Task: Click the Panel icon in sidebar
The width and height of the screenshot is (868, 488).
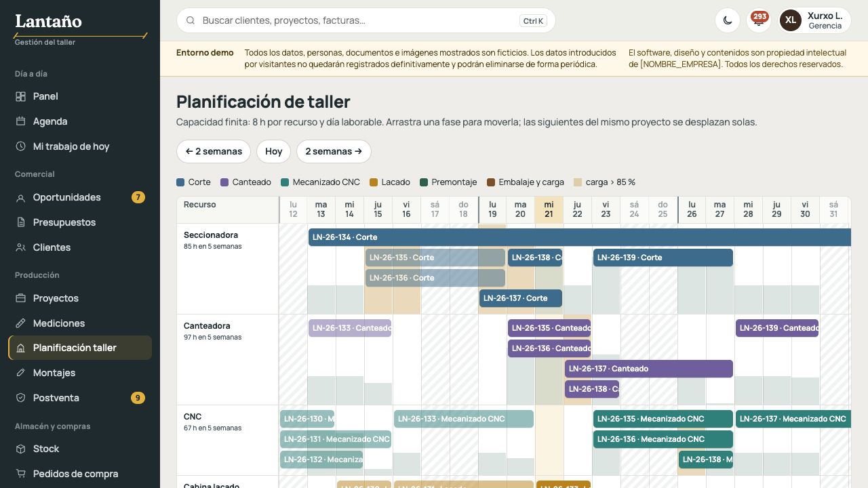Action: pyautogui.click(x=20, y=96)
